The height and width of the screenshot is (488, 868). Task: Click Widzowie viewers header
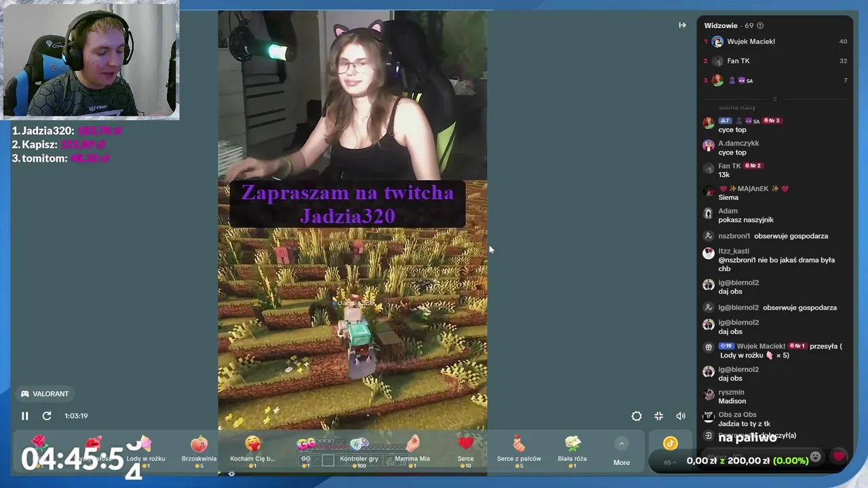tap(721, 26)
